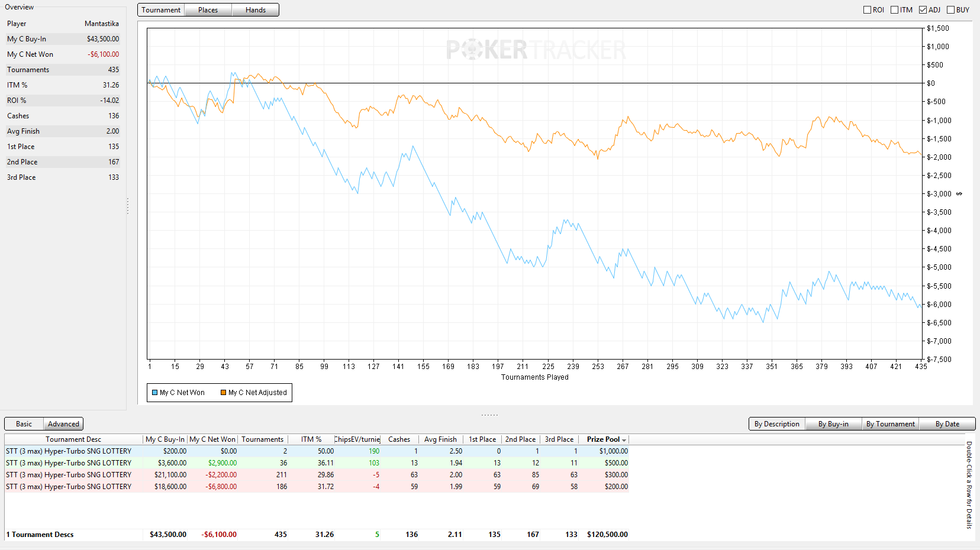980x550 pixels.
Task: Click the horizontal splitter dots below the chart
Action: click(x=489, y=415)
